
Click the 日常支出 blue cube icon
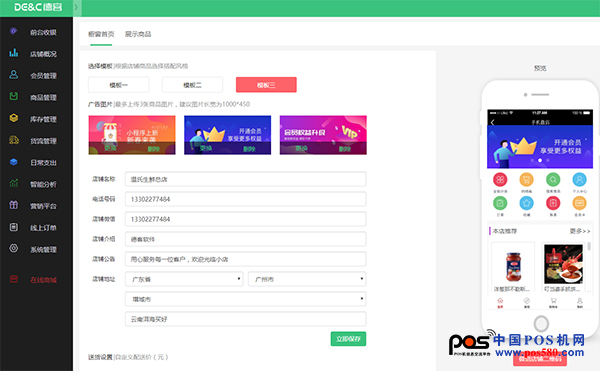tap(13, 162)
